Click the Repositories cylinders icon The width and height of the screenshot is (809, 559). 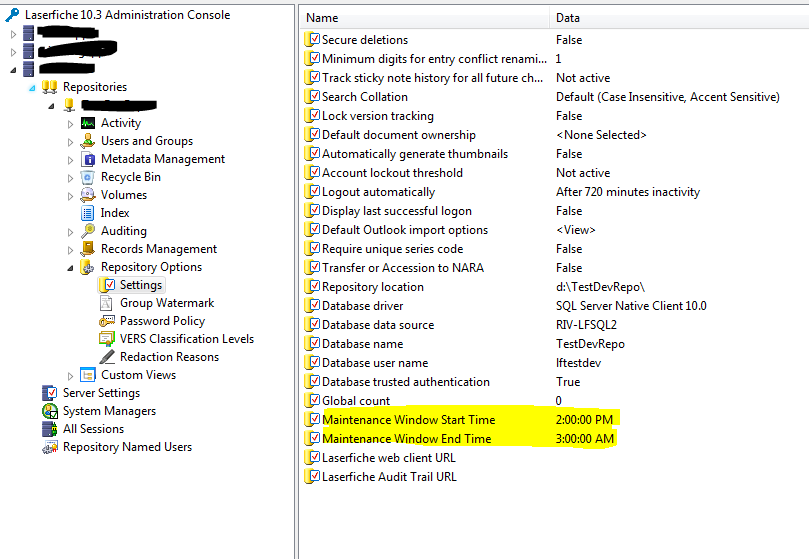49,87
